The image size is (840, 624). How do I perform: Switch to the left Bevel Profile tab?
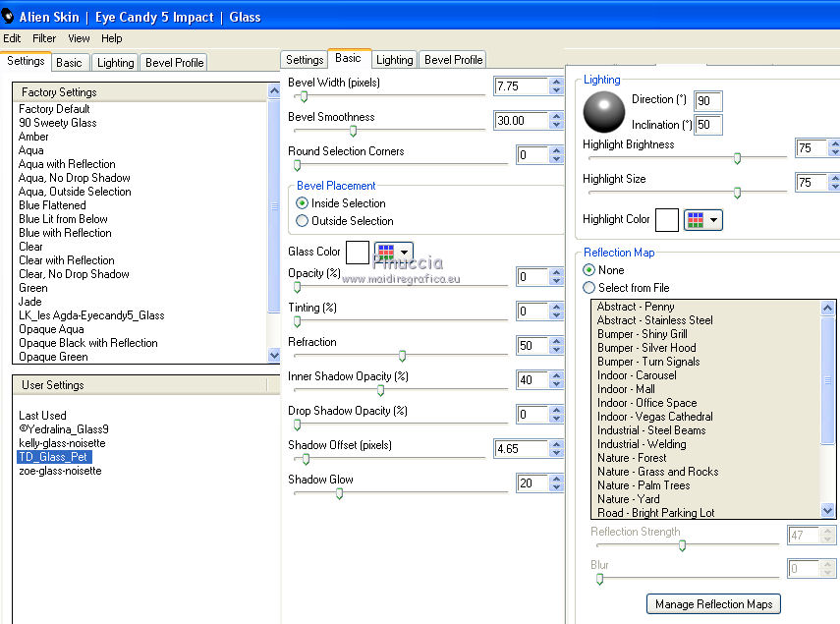[175, 63]
